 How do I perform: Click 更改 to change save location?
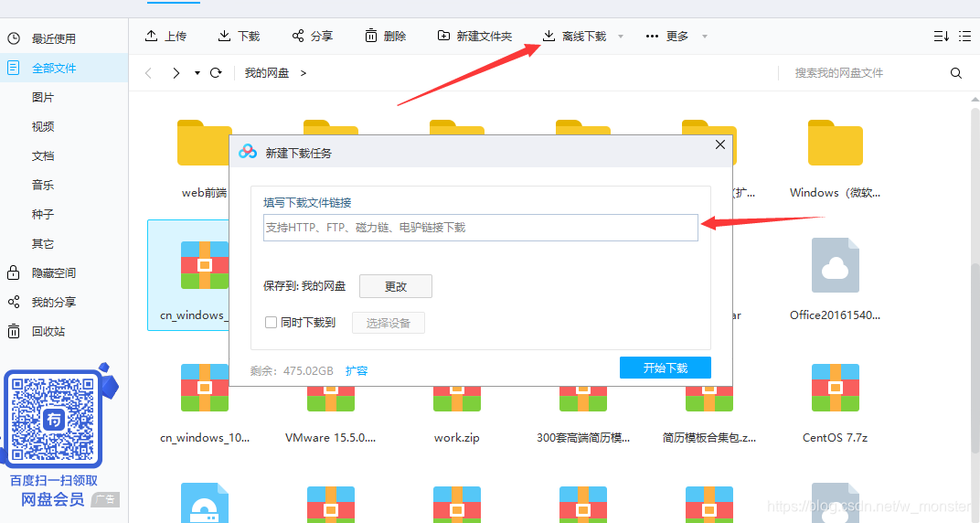396,286
